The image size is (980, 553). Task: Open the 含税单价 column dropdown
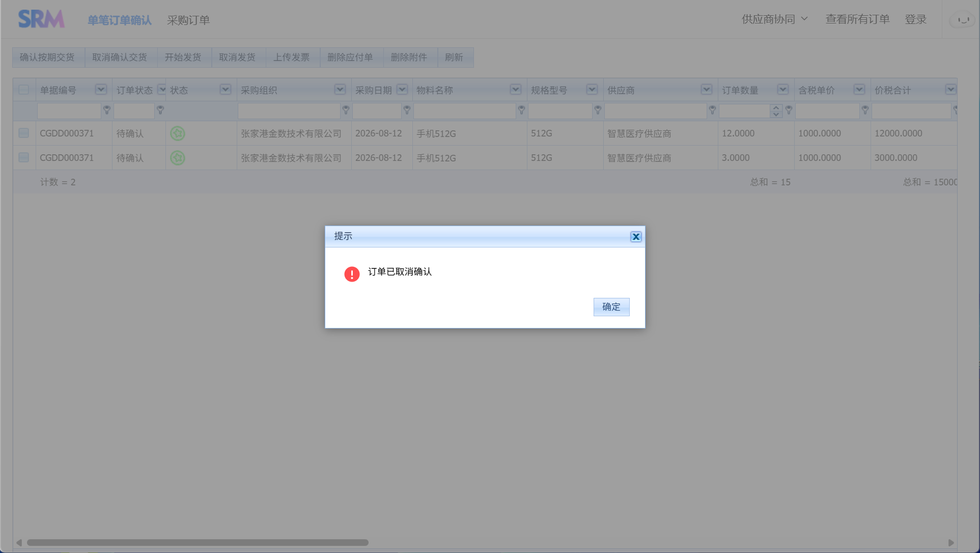pos(859,90)
